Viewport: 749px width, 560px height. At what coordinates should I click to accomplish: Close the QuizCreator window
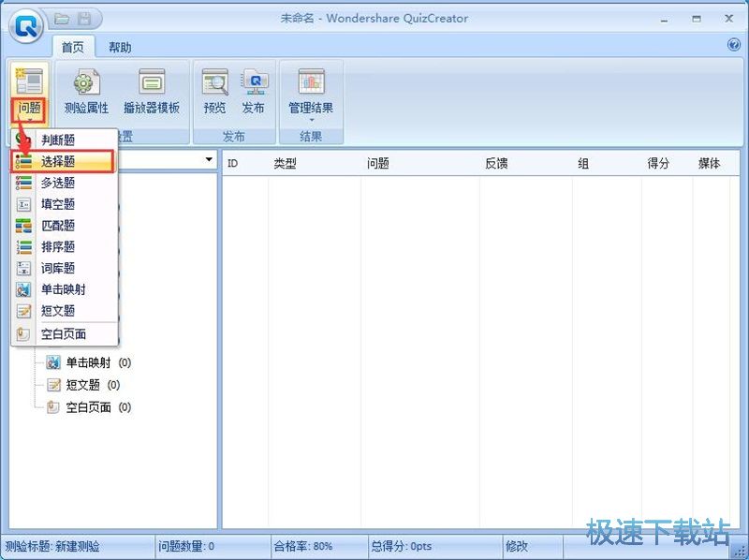[x=729, y=19]
